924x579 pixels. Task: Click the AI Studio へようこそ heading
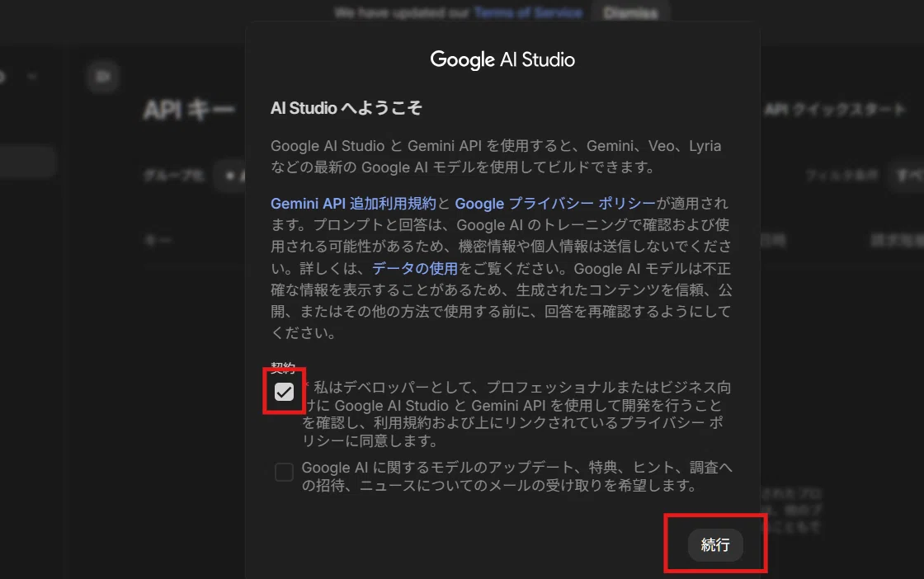click(x=346, y=108)
